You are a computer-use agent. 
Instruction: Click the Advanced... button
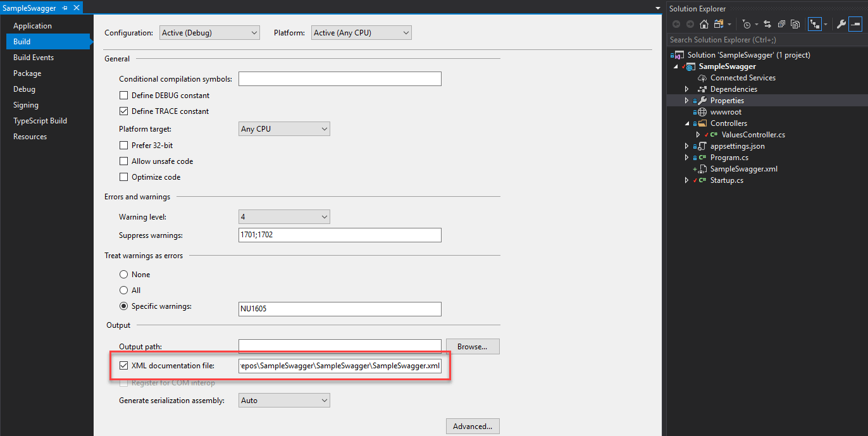pos(473,427)
